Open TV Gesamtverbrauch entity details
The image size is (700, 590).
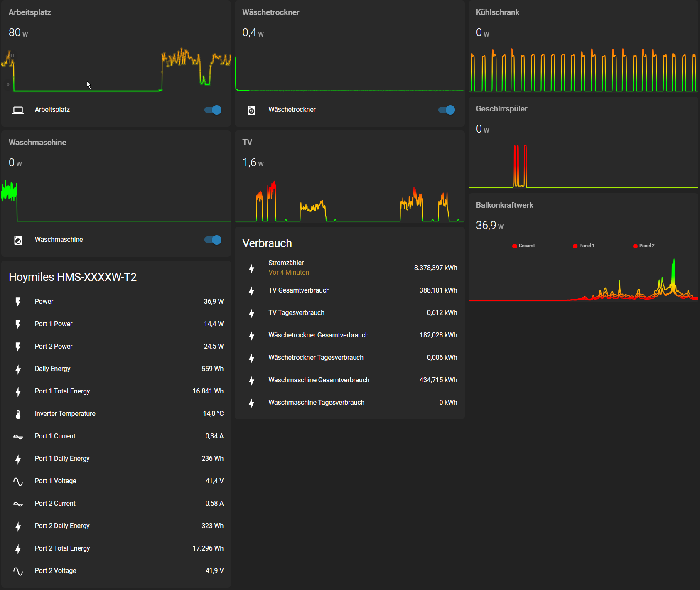[x=350, y=290]
